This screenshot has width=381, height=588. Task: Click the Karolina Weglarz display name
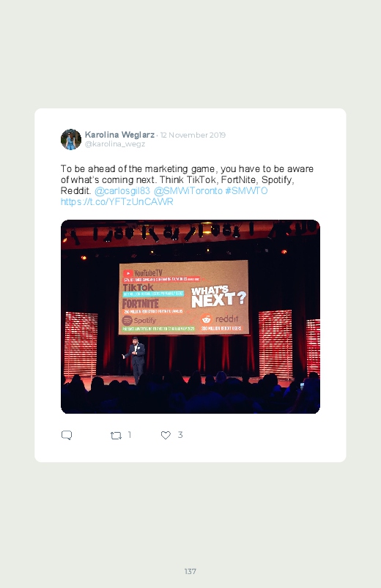(x=119, y=135)
